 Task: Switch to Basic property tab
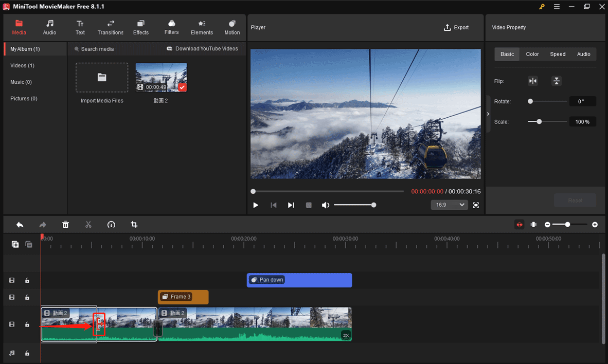pos(507,54)
